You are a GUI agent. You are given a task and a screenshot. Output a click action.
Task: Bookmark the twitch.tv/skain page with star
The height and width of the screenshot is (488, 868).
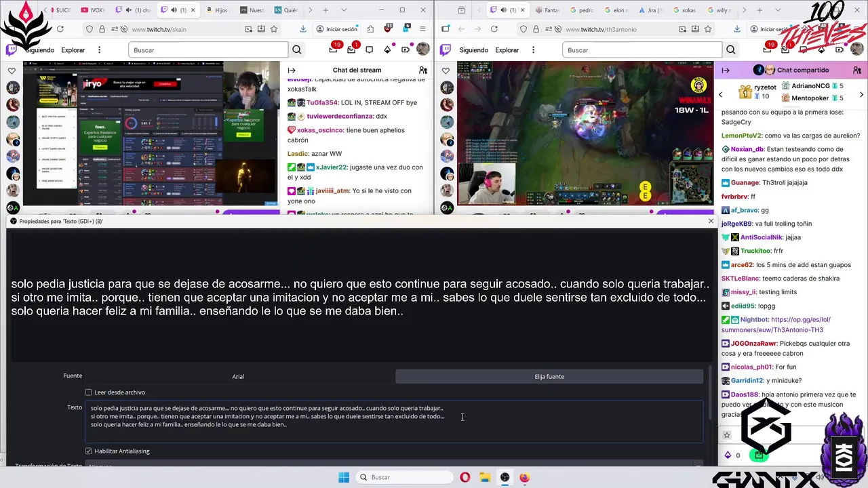pos(274,29)
